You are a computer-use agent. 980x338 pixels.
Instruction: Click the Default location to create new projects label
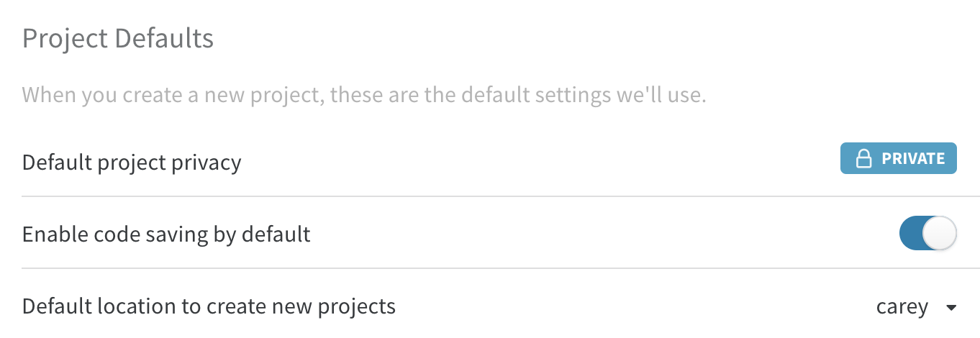click(x=209, y=307)
